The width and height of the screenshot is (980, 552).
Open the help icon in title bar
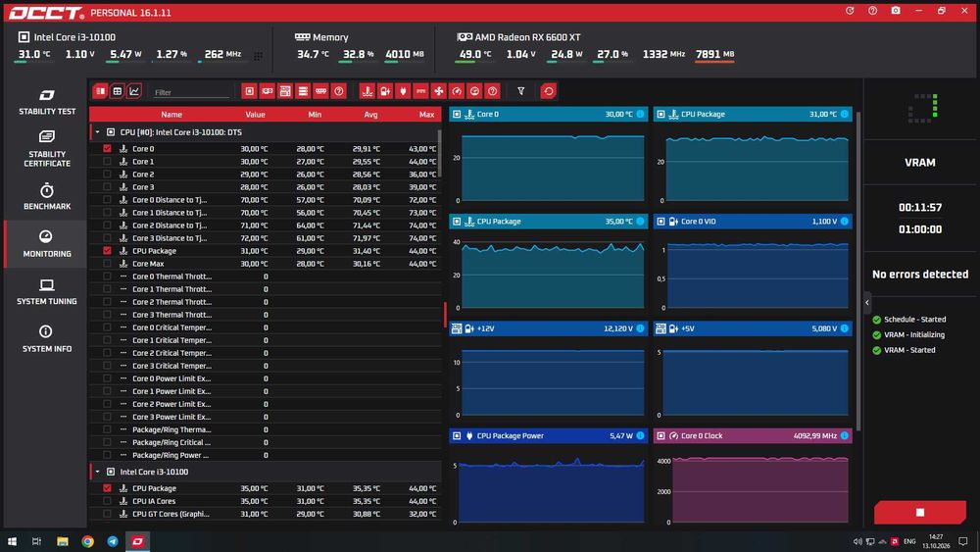(872, 11)
